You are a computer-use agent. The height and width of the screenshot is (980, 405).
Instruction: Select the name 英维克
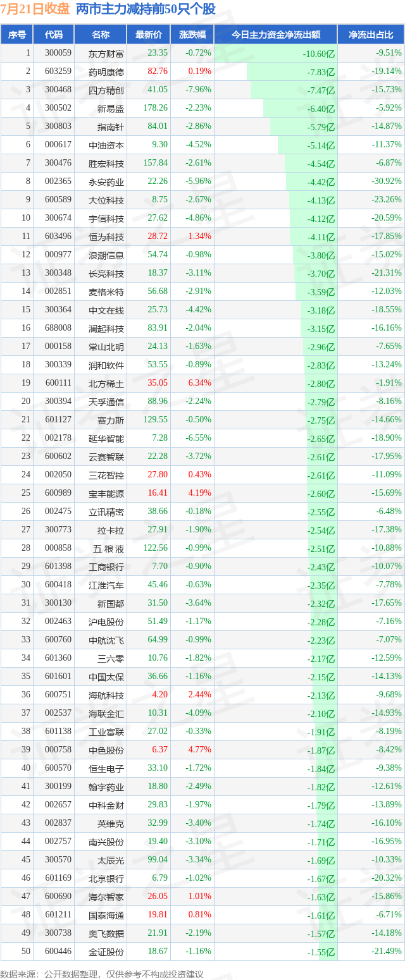pyautogui.click(x=110, y=824)
